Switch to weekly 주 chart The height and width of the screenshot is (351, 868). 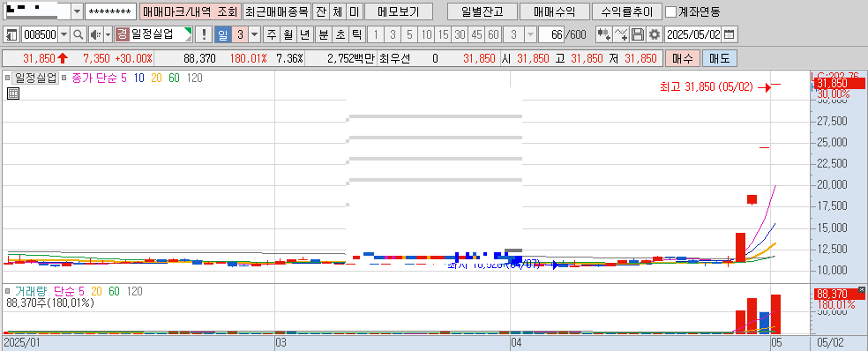tap(272, 35)
